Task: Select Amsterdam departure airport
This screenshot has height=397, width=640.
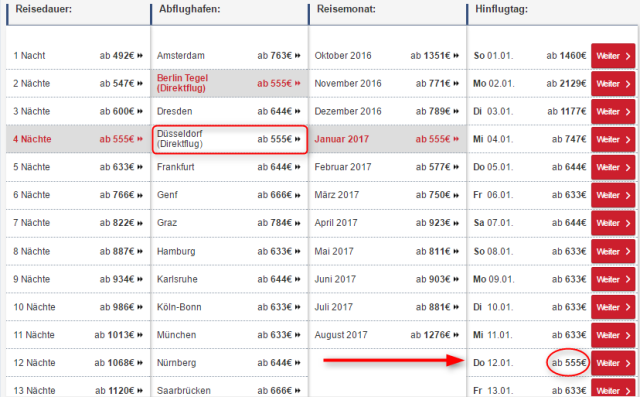Action: [x=229, y=55]
